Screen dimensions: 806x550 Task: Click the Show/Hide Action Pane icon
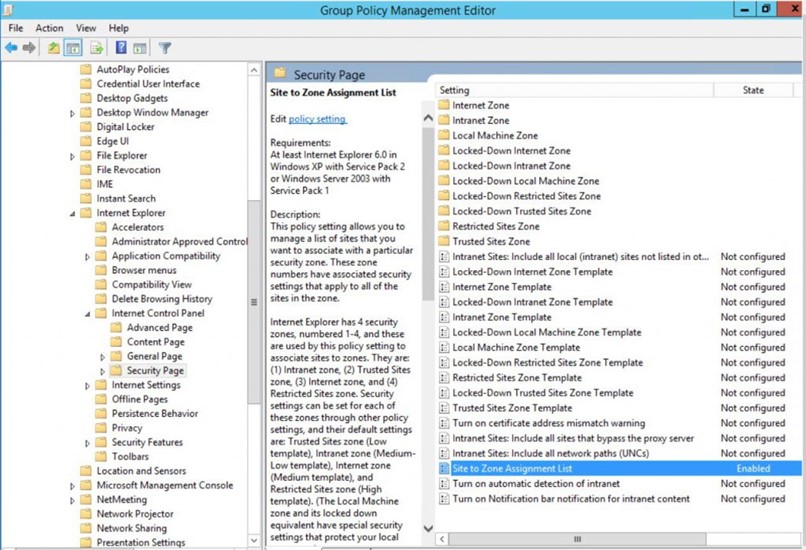pos(140,48)
